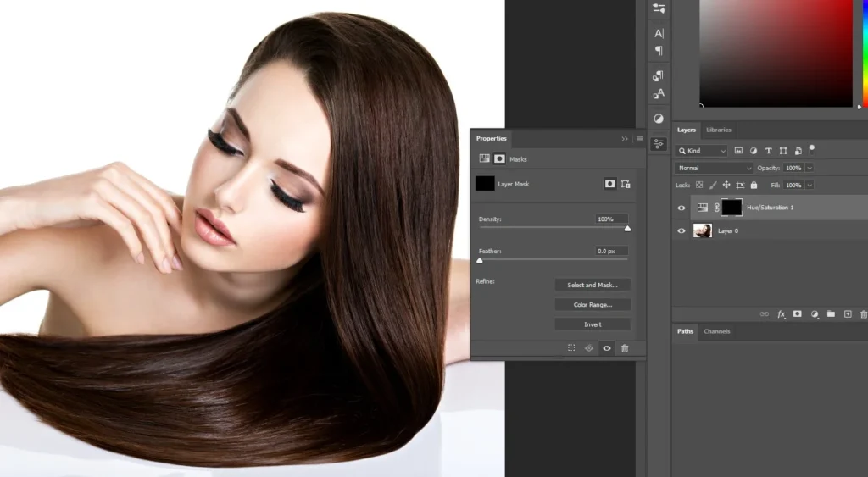Click the Properties panel dock icon
Image resolution: width=868 pixels, height=477 pixels.
click(x=658, y=144)
